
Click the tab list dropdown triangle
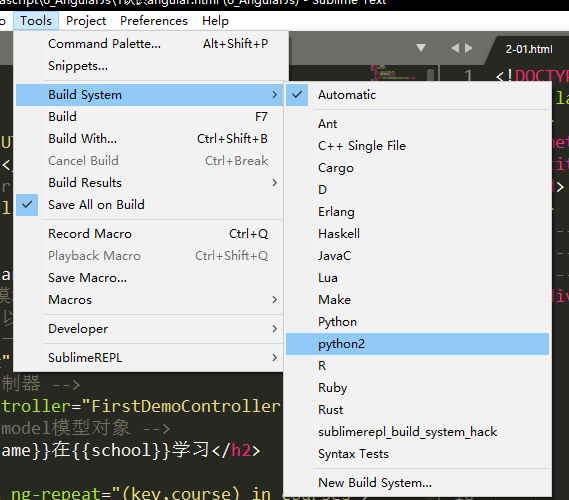[x=421, y=48]
